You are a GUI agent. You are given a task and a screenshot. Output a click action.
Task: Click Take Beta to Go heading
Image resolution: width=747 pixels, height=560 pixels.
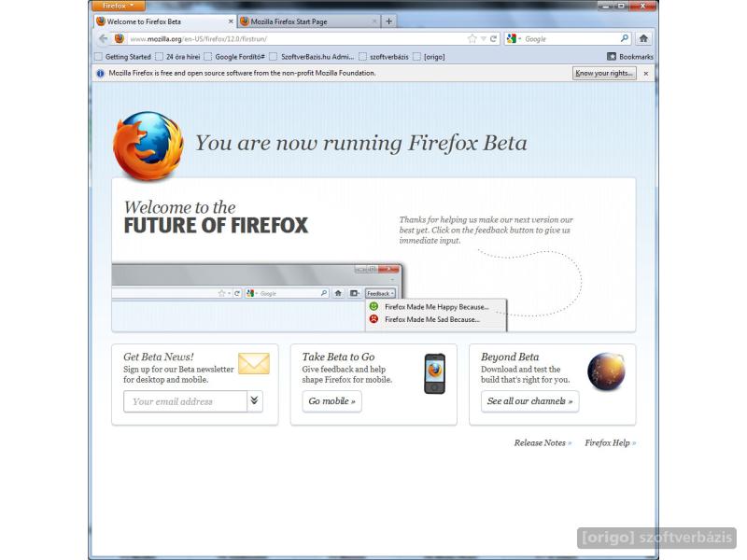[338, 357]
